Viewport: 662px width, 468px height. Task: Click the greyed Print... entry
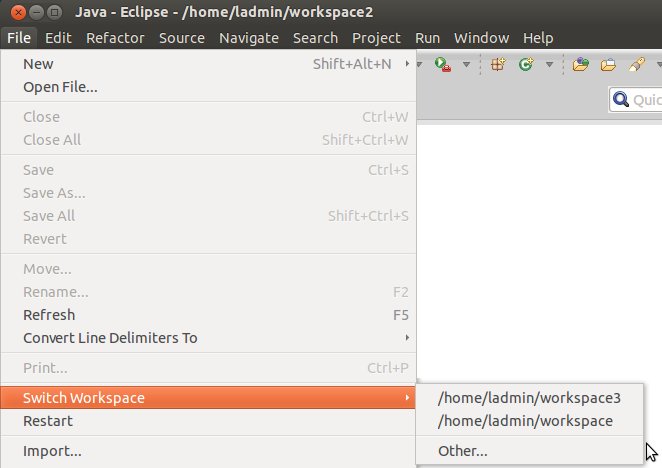(x=208, y=368)
